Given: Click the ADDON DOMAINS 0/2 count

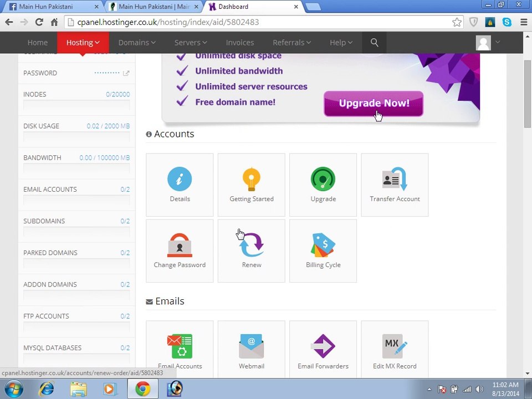Looking at the screenshot, I should [x=125, y=285].
